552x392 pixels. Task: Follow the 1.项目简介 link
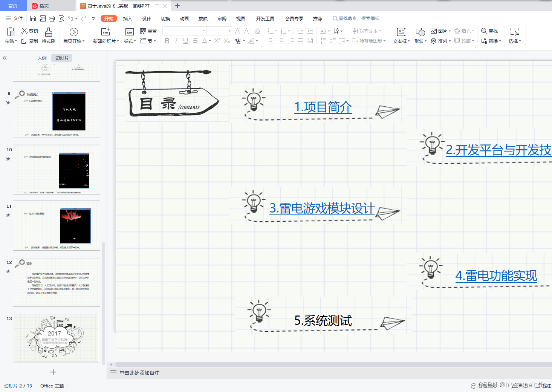click(323, 107)
